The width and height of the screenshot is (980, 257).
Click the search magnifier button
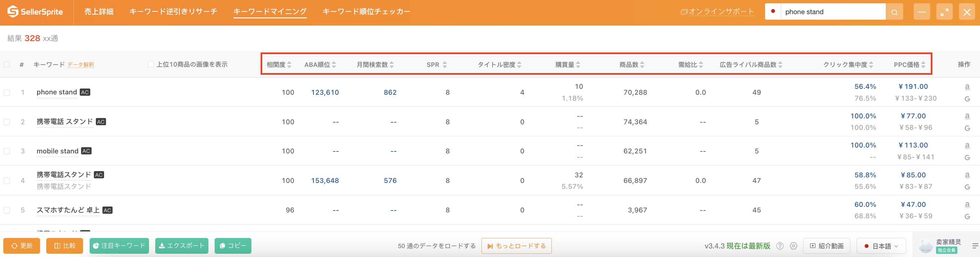tap(894, 12)
